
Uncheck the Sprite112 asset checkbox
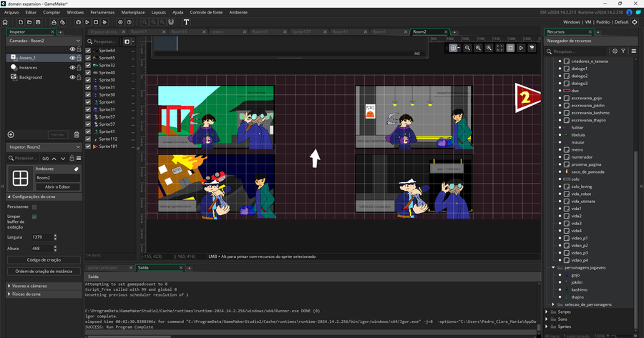pyautogui.click(x=88, y=139)
